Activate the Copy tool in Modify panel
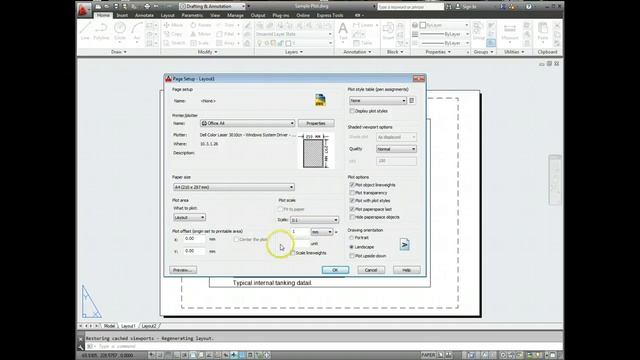 [x=173, y=34]
